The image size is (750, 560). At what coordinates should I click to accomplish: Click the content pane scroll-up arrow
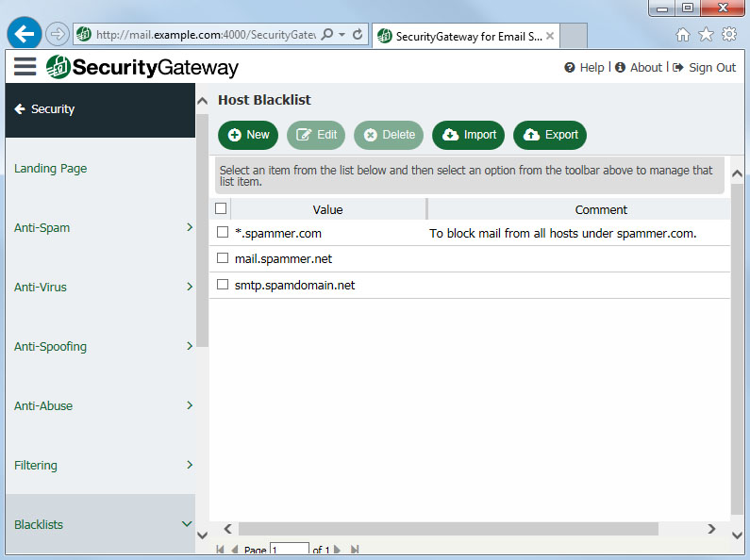tap(737, 173)
